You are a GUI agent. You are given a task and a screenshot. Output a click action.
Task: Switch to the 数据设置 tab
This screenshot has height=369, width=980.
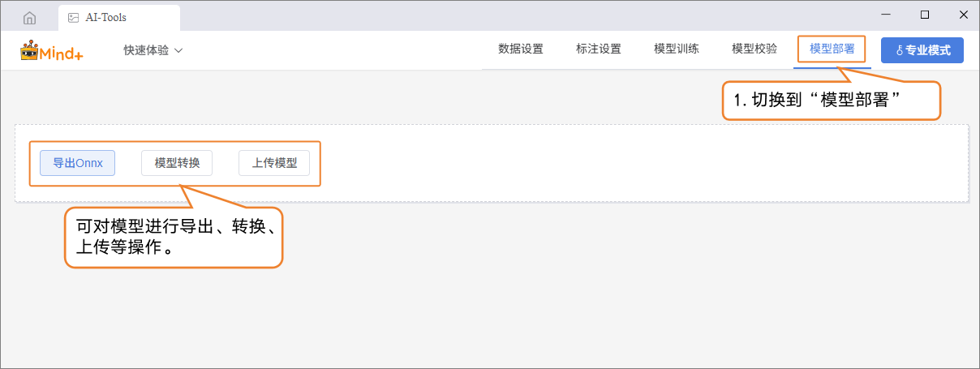(521, 49)
